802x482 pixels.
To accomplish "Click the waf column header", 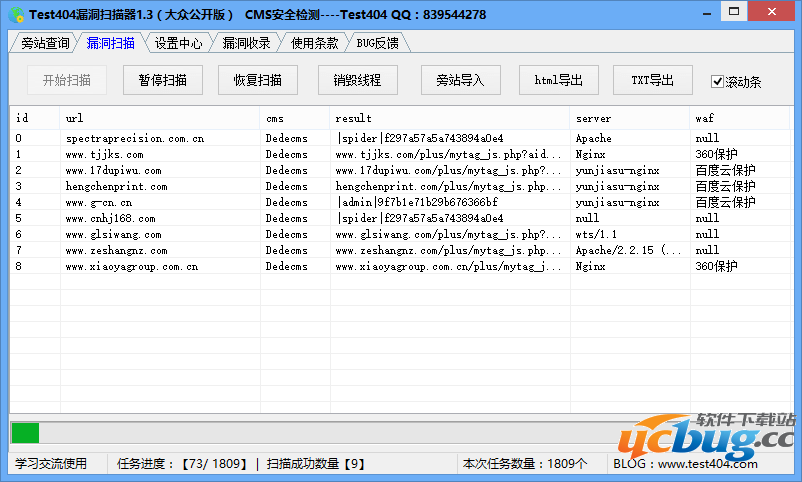I will [740, 118].
